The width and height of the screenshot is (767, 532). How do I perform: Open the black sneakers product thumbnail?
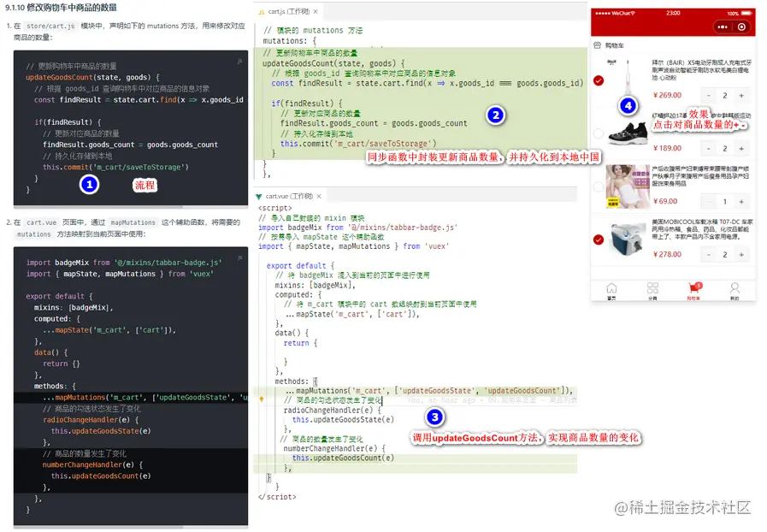click(628, 133)
